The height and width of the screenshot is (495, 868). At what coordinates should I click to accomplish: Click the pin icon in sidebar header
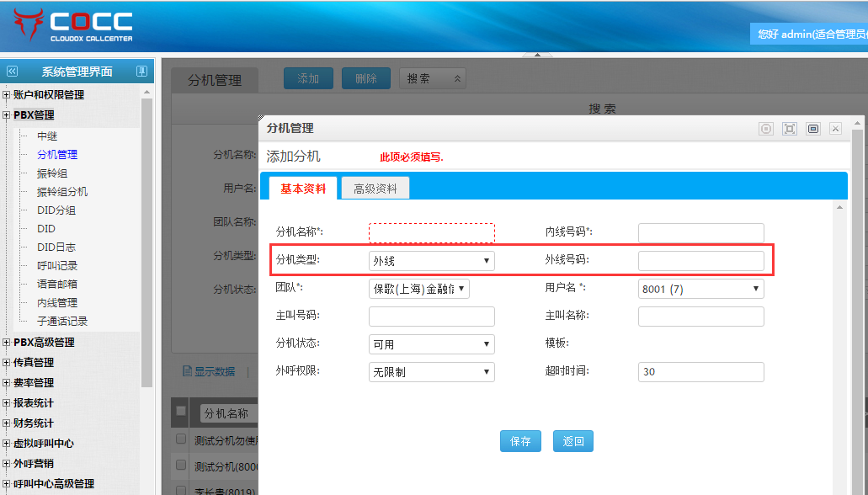click(x=141, y=72)
